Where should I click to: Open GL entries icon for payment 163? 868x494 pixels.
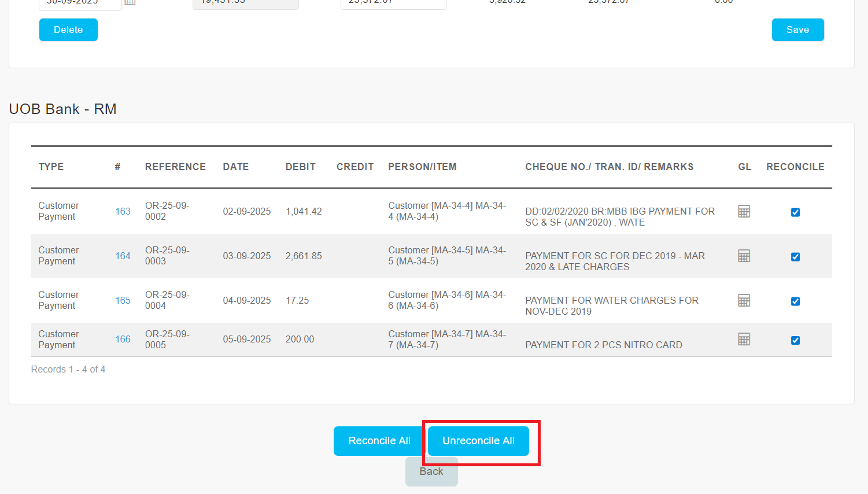744,212
